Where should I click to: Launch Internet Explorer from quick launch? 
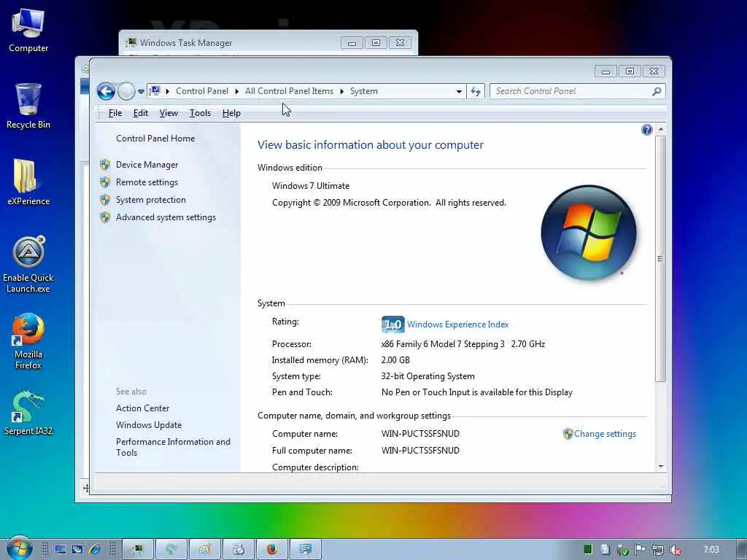click(x=94, y=550)
